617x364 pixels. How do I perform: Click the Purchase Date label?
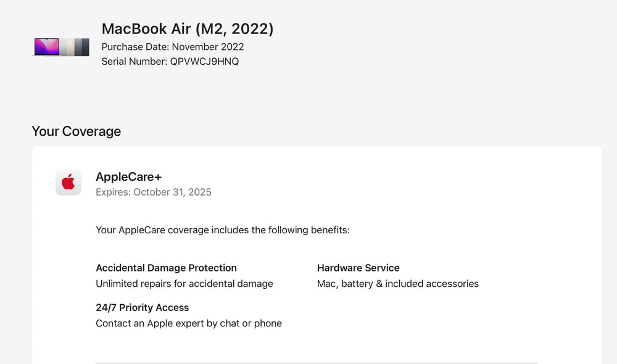pos(135,47)
